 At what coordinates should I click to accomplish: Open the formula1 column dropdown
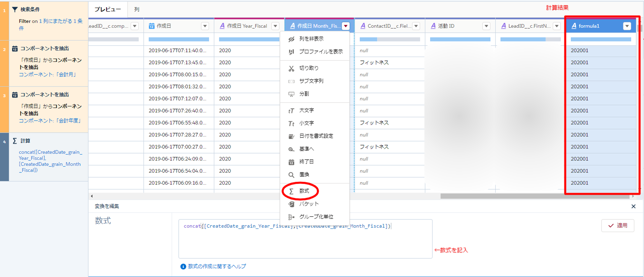[x=627, y=26]
